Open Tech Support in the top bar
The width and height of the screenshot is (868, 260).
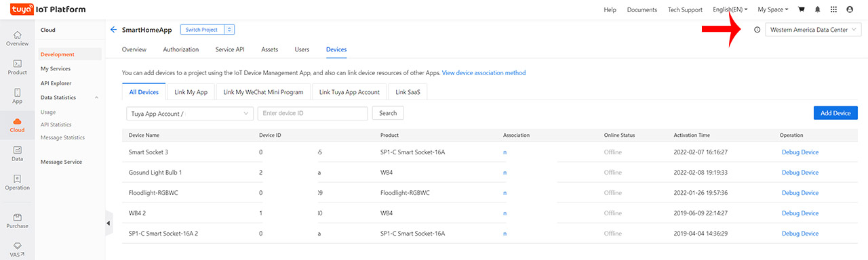tap(685, 9)
